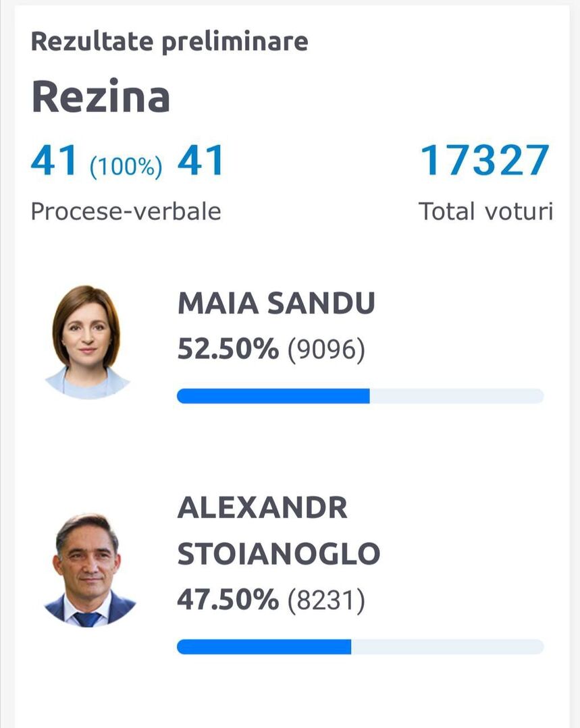Select the MAIA SANDU candidate name

tap(276, 304)
